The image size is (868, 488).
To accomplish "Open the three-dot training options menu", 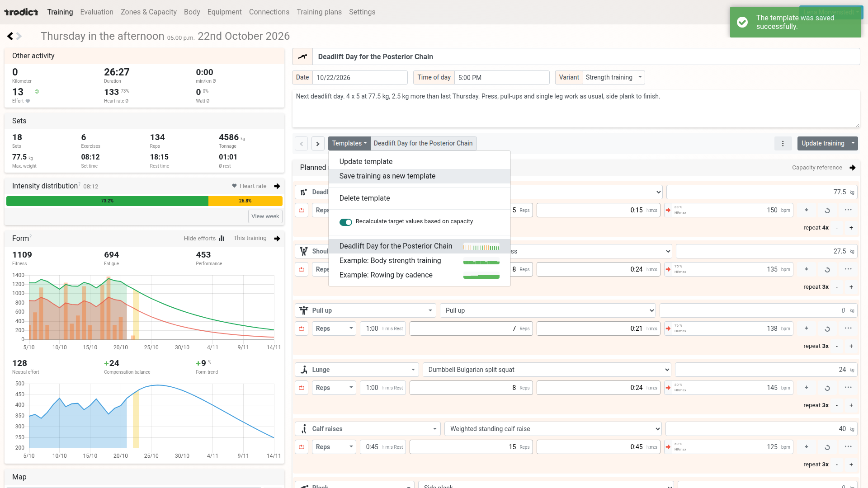I will click(783, 144).
